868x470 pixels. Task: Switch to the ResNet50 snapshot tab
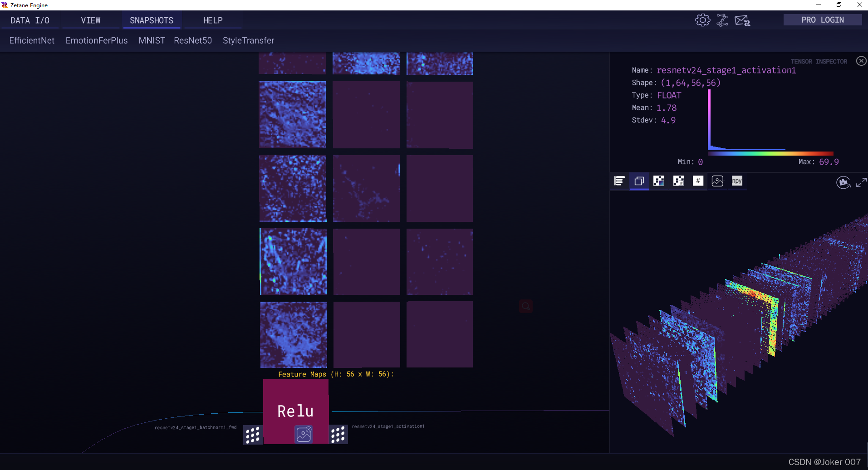192,40
